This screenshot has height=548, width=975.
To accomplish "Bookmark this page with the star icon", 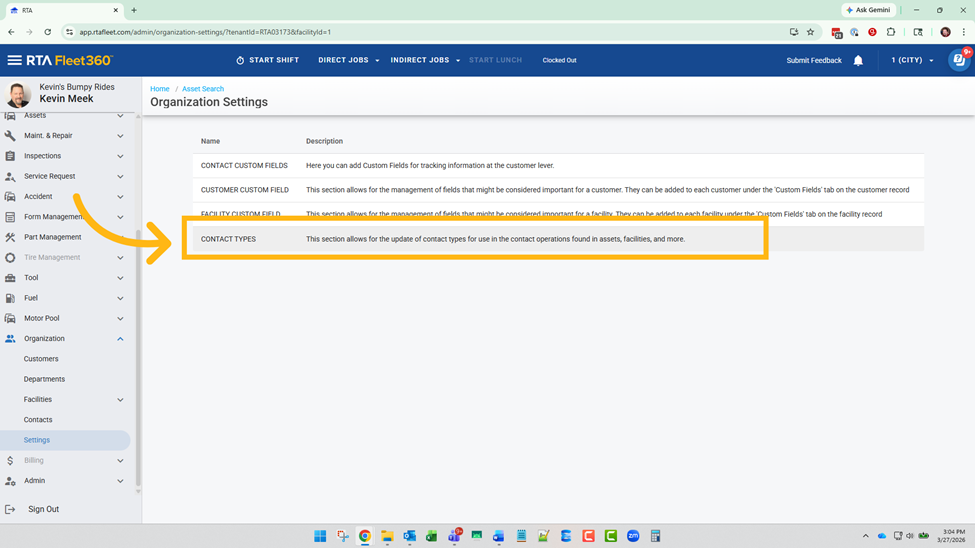I will point(810,32).
